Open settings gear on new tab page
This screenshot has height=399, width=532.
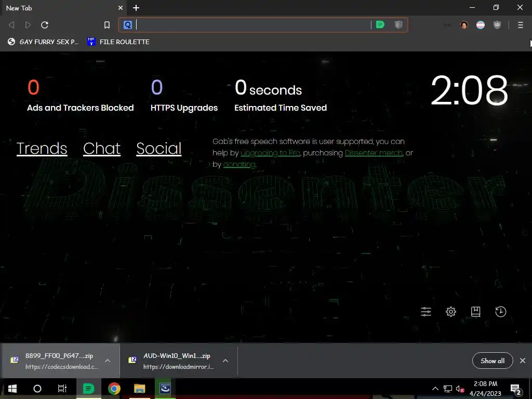[x=451, y=312]
